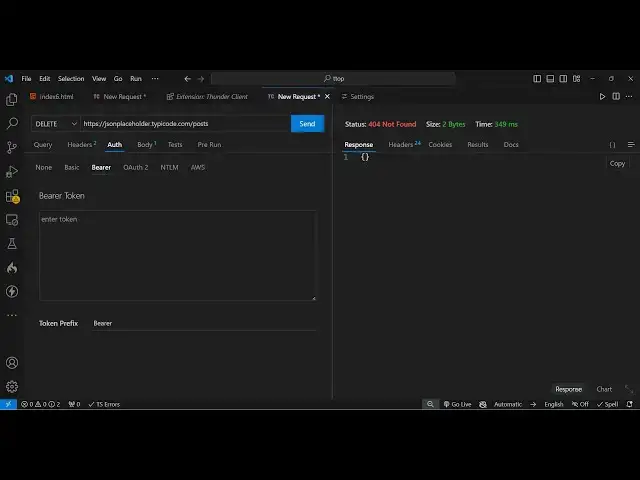
Task: Click Go Live in status bar
Action: (x=458, y=404)
